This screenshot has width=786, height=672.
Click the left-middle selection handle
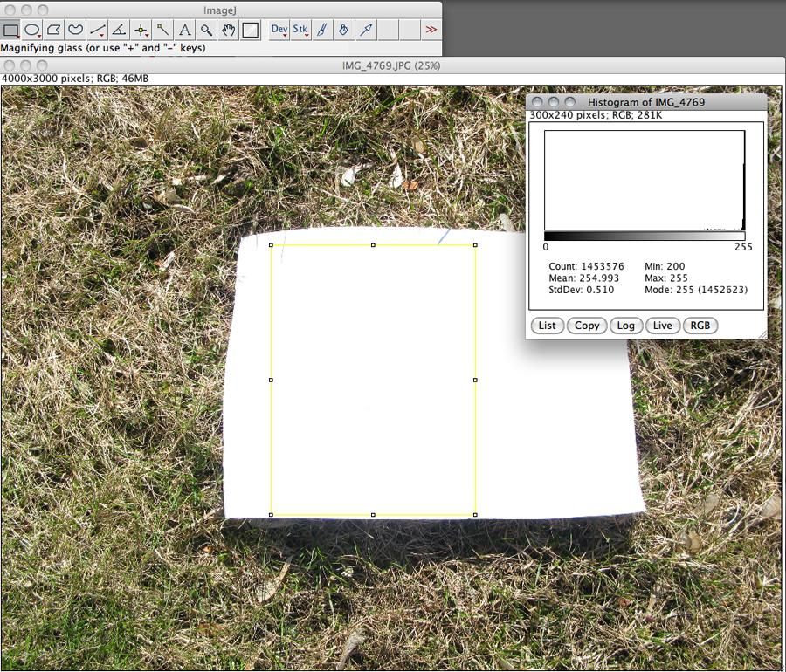point(272,380)
